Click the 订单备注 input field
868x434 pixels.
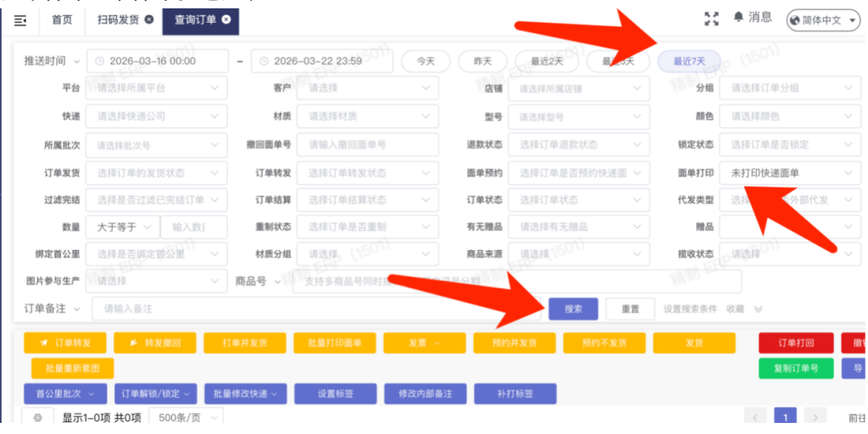pyautogui.click(x=314, y=309)
